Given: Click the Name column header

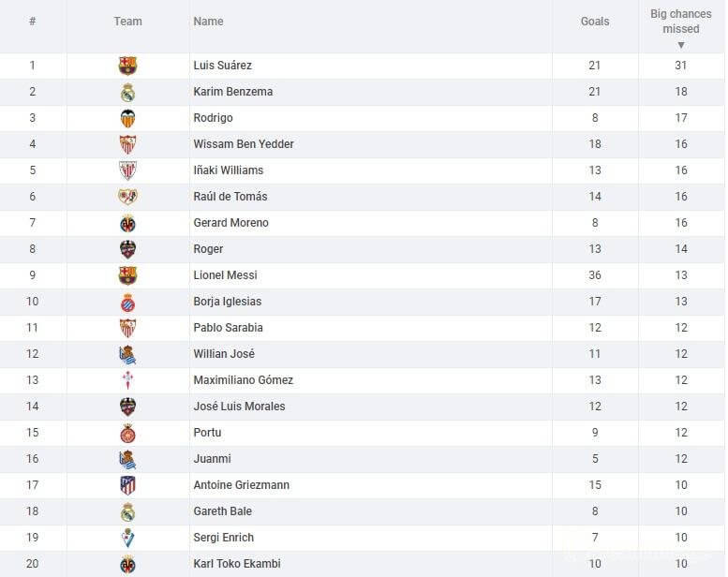Looking at the screenshot, I should [x=208, y=22].
